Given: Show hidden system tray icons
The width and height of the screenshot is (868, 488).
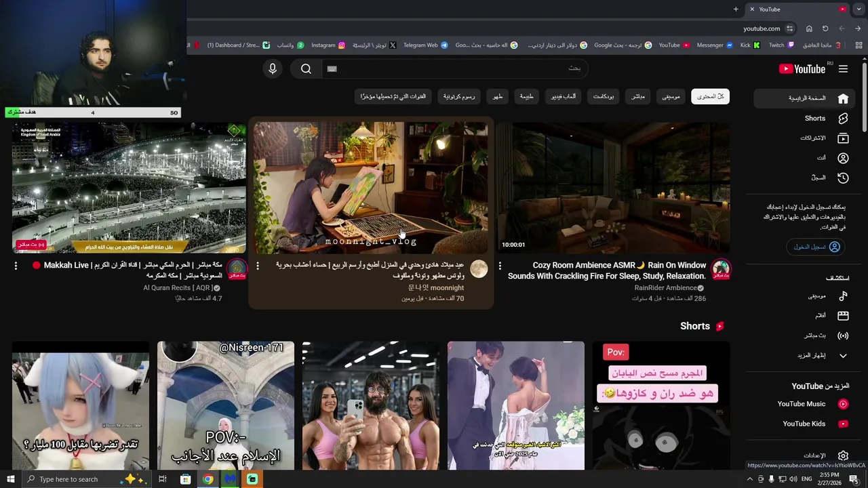Looking at the screenshot, I should (749, 479).
